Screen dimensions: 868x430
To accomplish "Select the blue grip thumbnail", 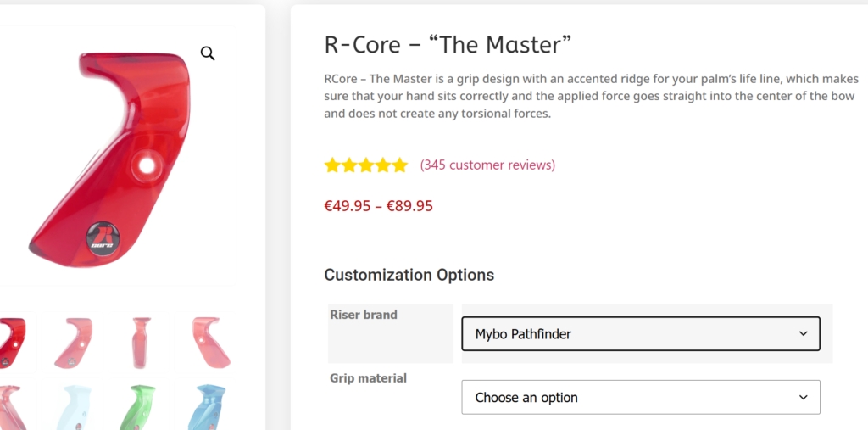I will [x=206, y=407].
